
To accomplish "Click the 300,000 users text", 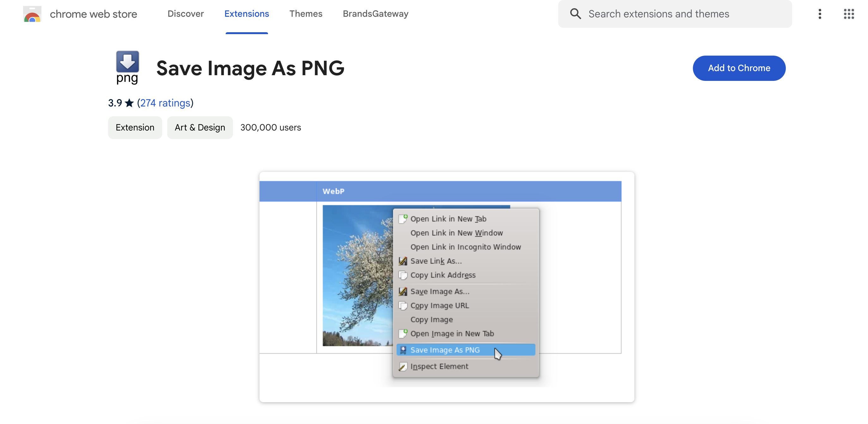I will tap(270, 127).
